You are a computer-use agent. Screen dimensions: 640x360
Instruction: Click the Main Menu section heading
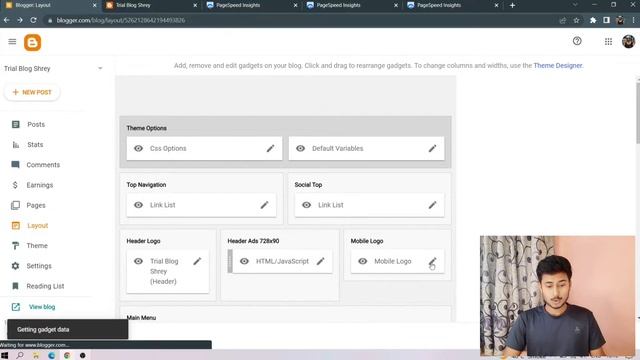(x=141, y=318)
